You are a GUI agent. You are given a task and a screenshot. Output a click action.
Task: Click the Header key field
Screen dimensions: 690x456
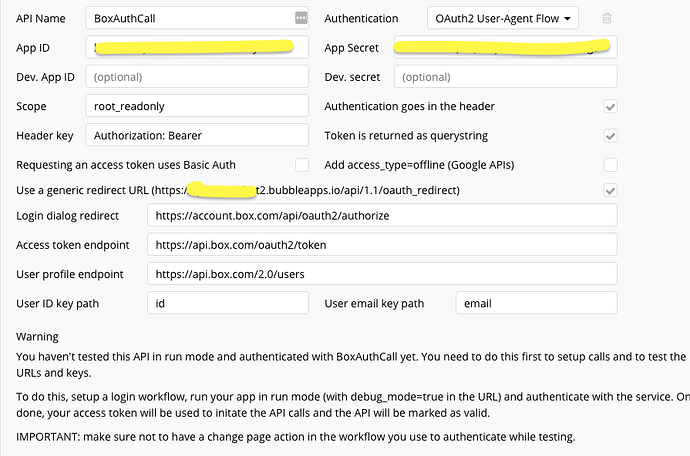point(197,136)
